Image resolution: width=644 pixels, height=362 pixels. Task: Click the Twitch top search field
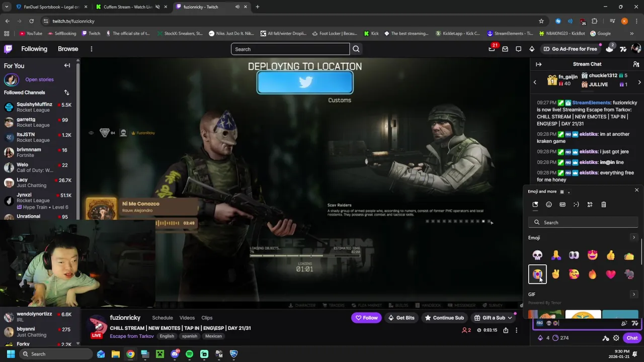click(290, 49)
